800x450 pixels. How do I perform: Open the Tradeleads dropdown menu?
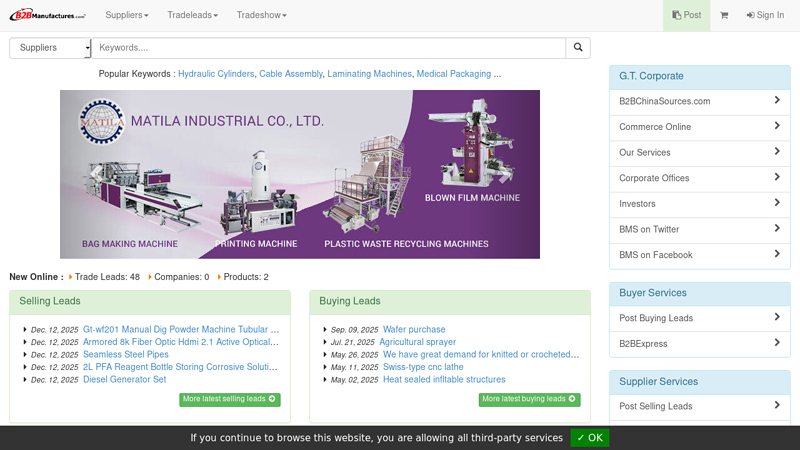(x=192, y=15)
